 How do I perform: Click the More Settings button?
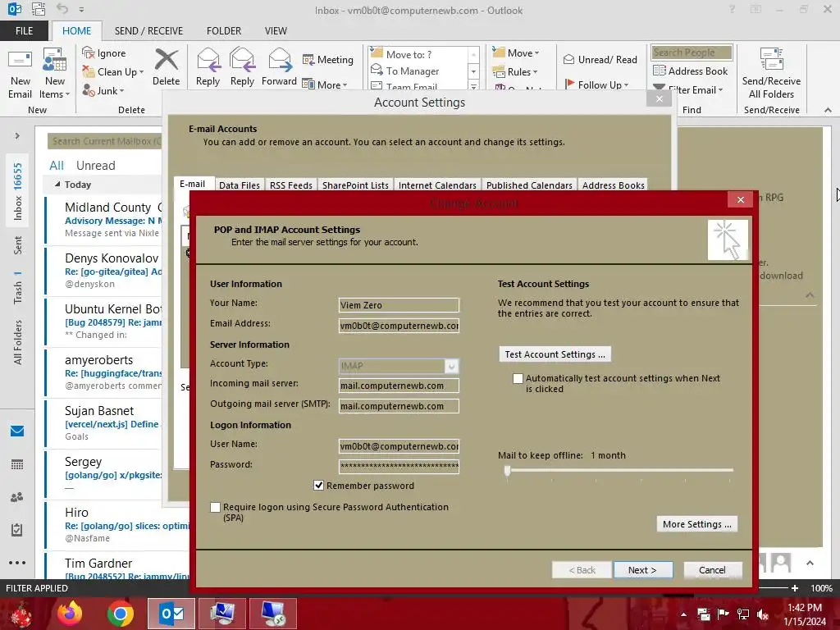697,524
